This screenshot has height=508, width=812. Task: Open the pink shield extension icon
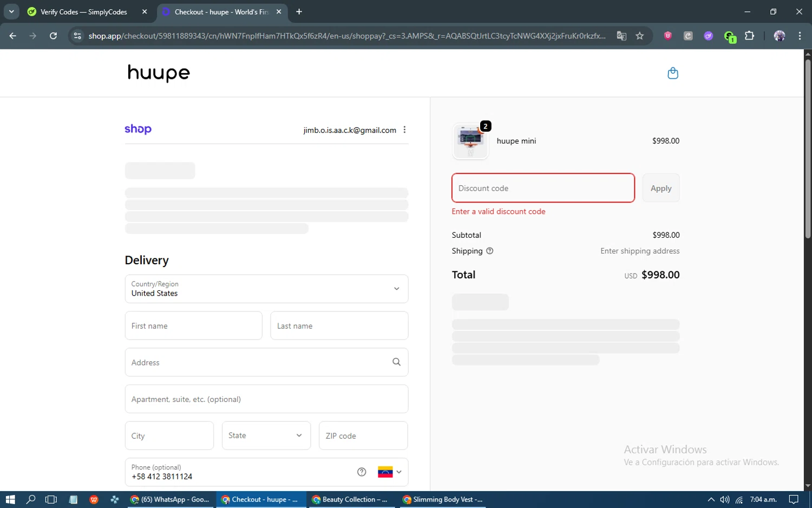pos(668,36)
